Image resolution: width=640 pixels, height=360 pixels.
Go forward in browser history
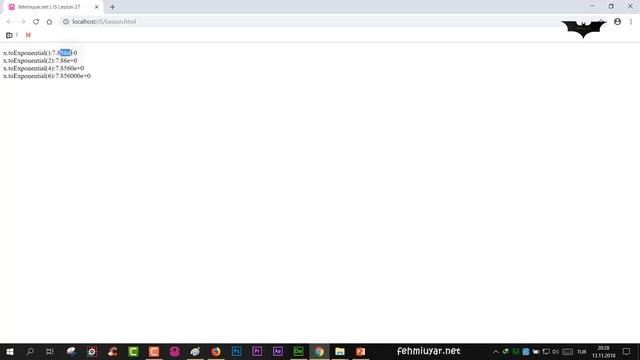click(x=22, y=22)
